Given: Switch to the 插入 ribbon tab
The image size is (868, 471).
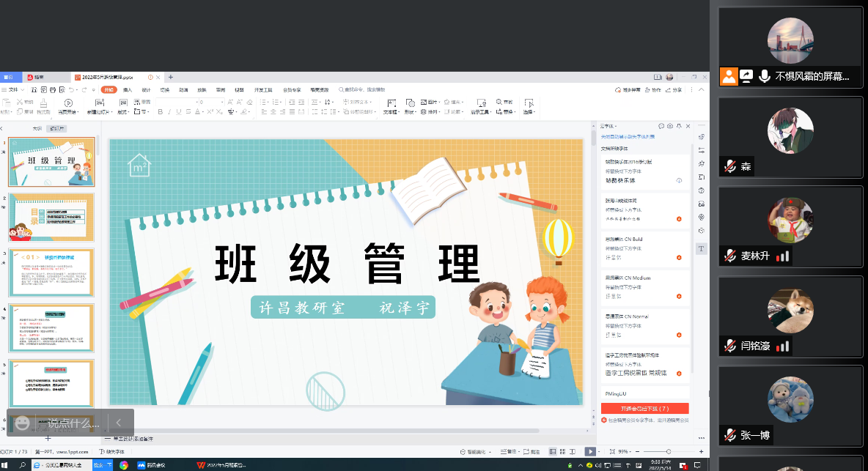Looking at the screenshot, I should pyautogui.click(x=128, y=89).
